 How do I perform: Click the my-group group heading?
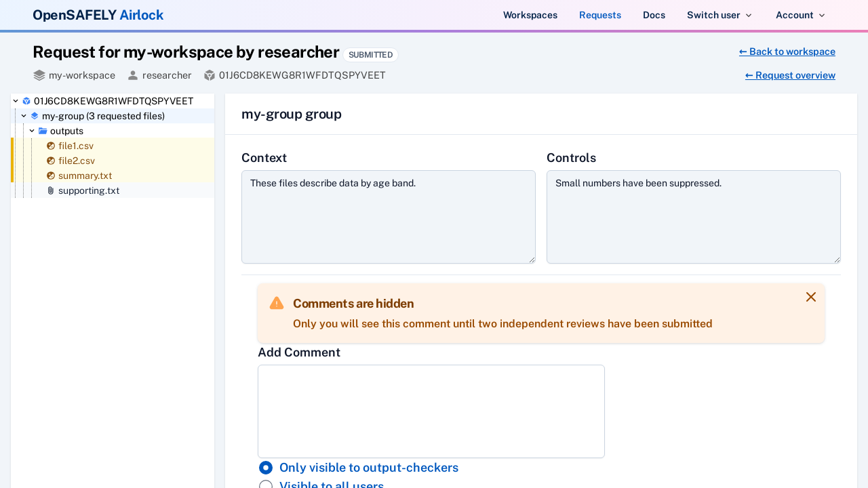click(292, 114)
